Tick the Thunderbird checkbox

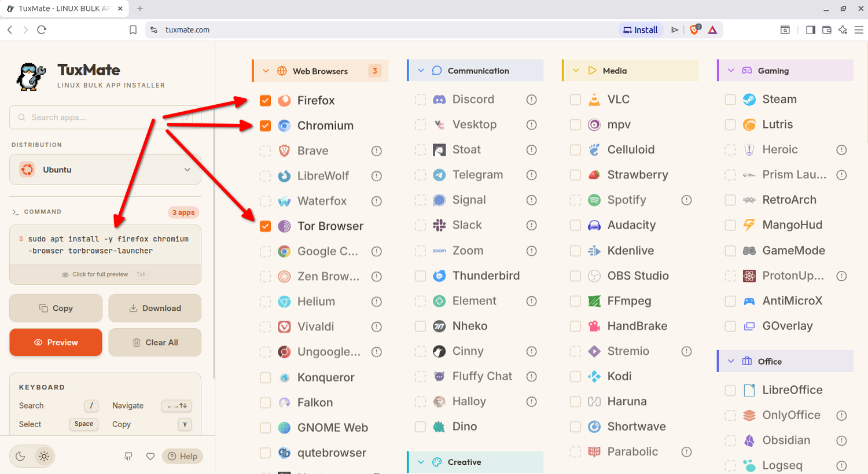(420, 276)
